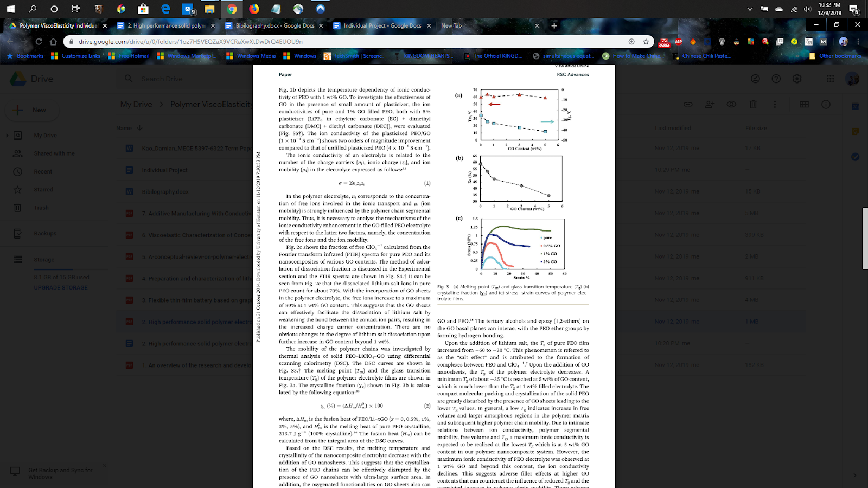The width and height of the screenshot is (868, 488).
Task: Open Google Calendar side panel icon
Action: [x=855, y=106]
